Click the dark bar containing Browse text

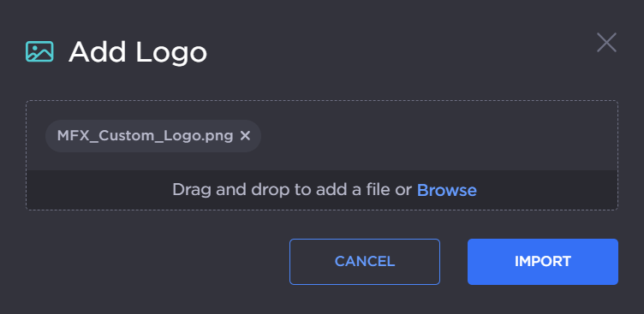pyautogui.click(x=322, y=190)
